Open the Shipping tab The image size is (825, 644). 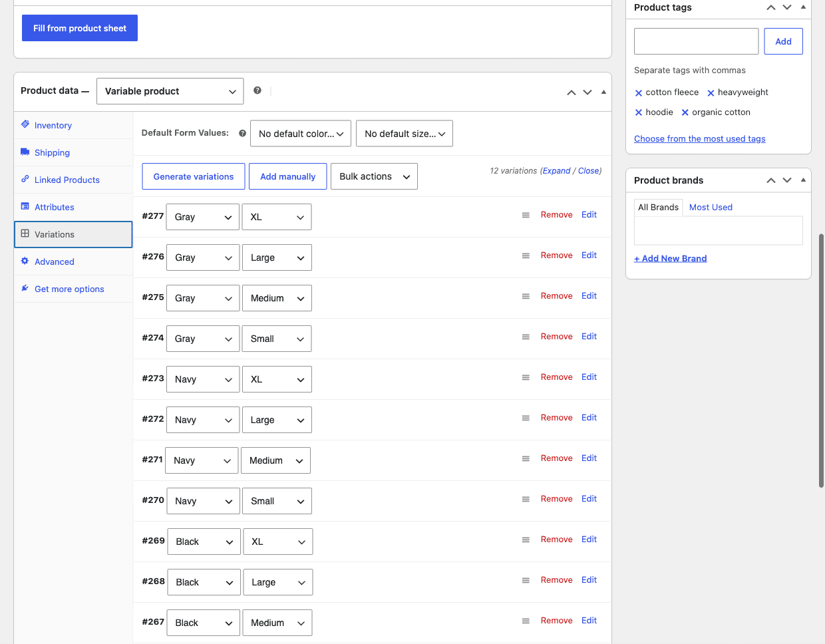(x=73, y=152)
